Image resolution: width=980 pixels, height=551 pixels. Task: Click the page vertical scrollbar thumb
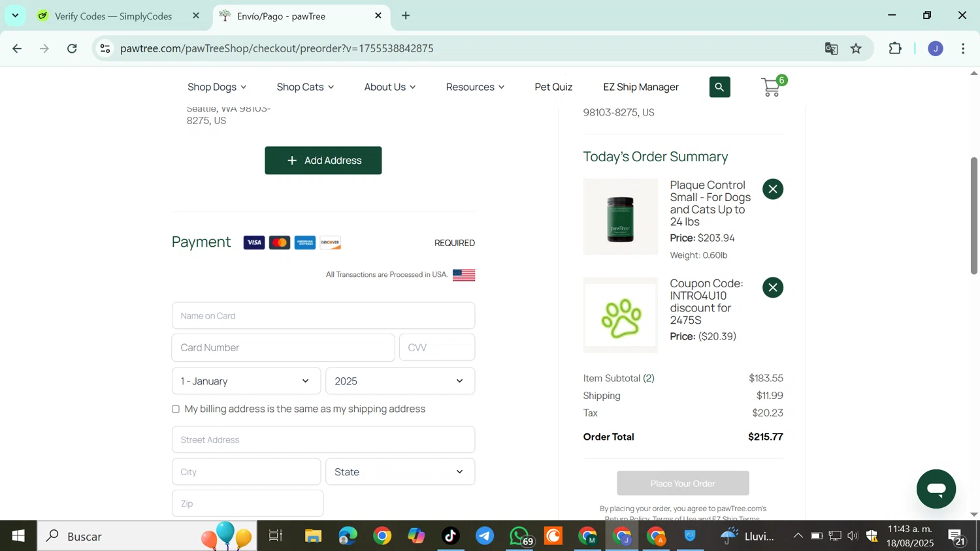(x=973, y=215)
